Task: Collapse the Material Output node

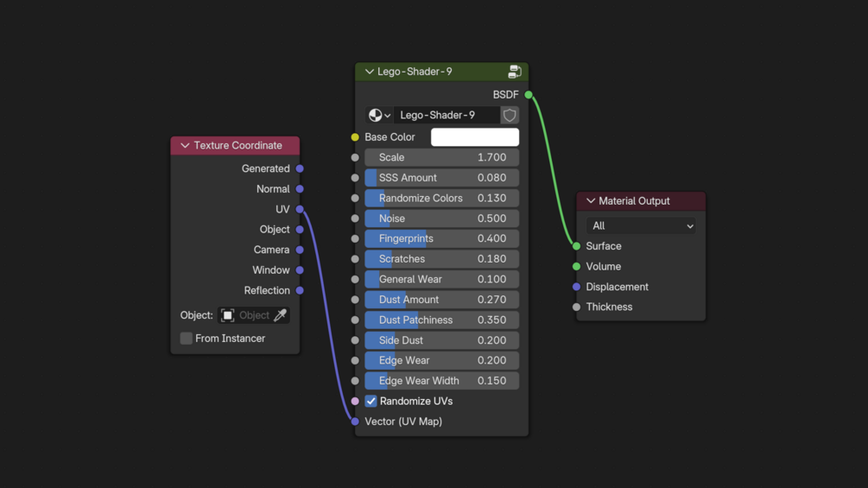Action: click(591, 201)
